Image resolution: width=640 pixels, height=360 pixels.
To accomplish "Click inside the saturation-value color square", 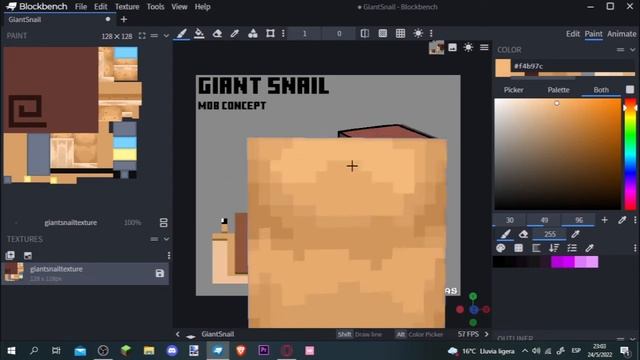I will pyautogui.click(x=558, y=154).
